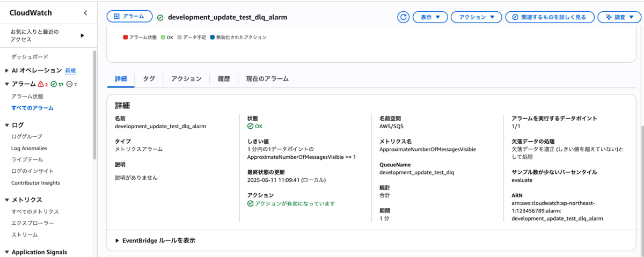Click the evaluate percentile value
This screenshot has height=257, width=644.
(x=523, y=180)
